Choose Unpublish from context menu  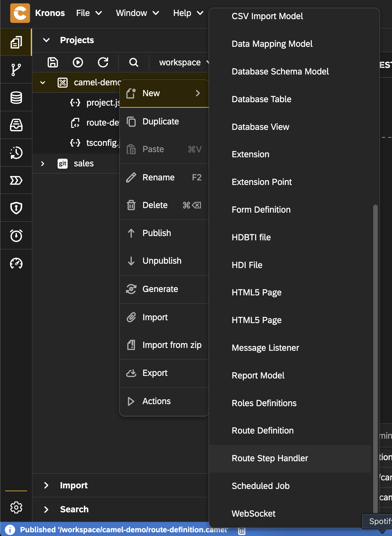[x=164, y=261]
